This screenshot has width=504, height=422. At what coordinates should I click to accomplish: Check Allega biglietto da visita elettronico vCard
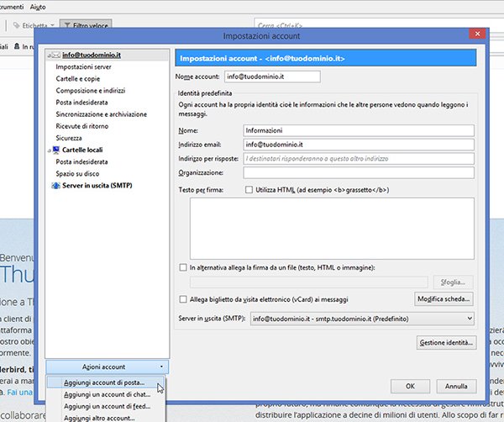pos(183,299)
